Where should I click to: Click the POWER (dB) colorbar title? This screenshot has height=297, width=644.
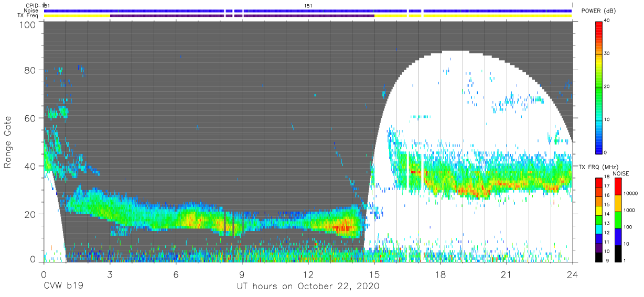click(598, 11)
